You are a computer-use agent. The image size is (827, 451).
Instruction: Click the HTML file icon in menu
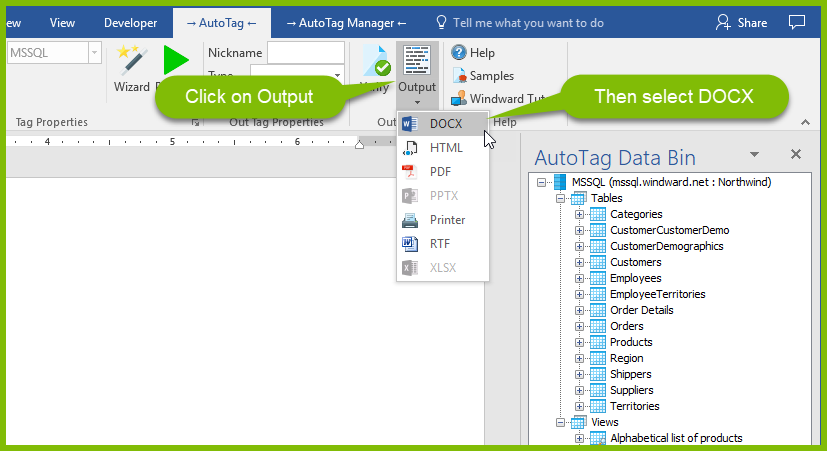pyautogui.click(x=410, y=148)
